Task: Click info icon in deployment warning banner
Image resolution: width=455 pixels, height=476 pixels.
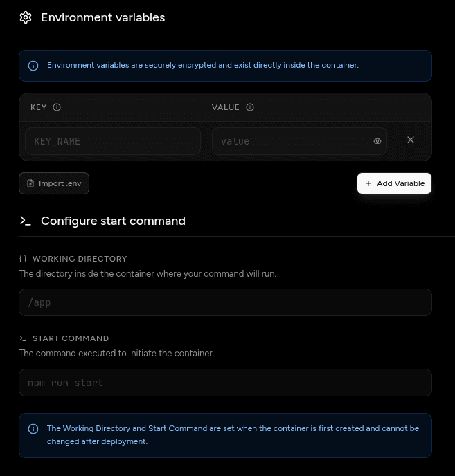Action: pos(33,429)
